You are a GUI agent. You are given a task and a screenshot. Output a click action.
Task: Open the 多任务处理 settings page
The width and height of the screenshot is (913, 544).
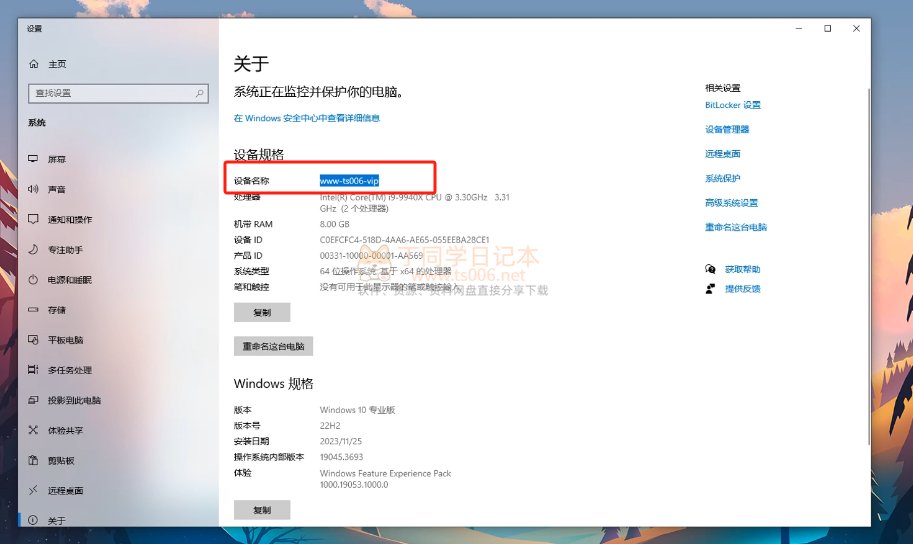[x=70, y=370]
